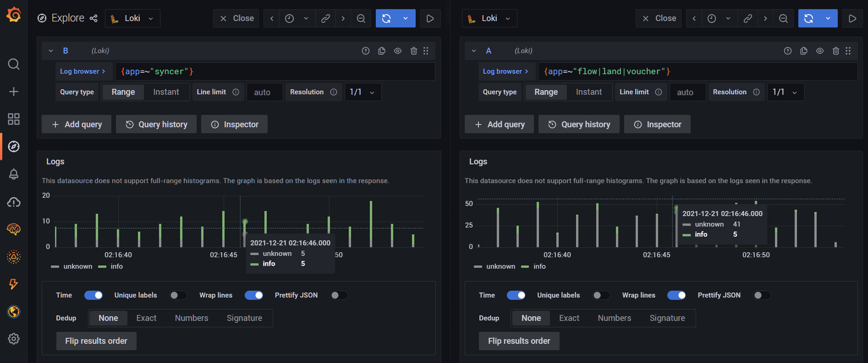Image resolution: width=868 pixels, height=363 pixels.
Task: Click Flip results order in left pane
Action: [96, 341]
